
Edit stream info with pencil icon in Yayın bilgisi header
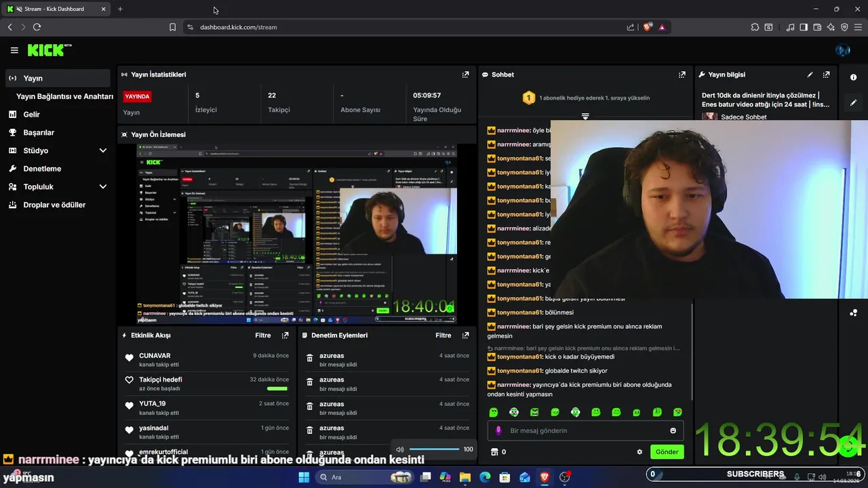pyautogui.click(x=810, y=75)
